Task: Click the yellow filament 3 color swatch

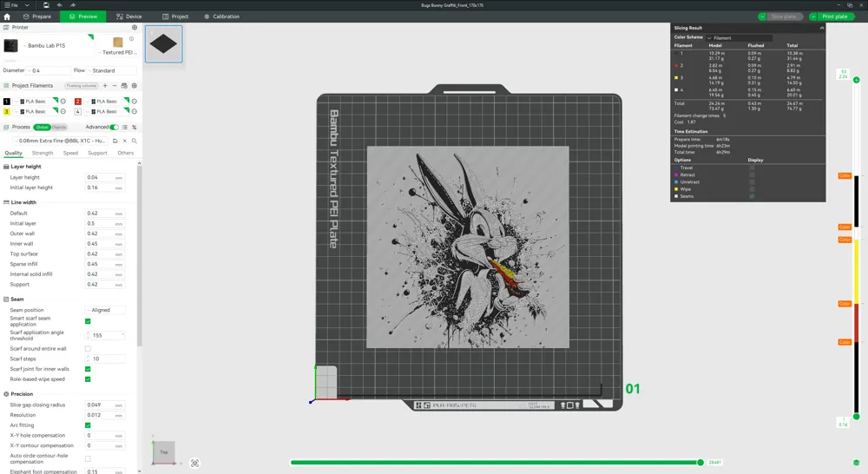Action: (x=7, y=111)
